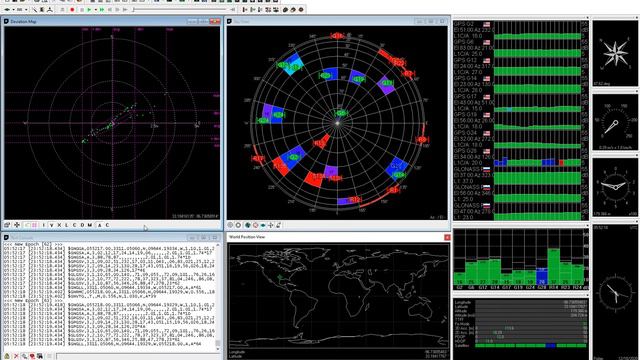The width and height of the screenshot is (640, 360).
Task: Click the green Play button
Action: coord(89,9)
